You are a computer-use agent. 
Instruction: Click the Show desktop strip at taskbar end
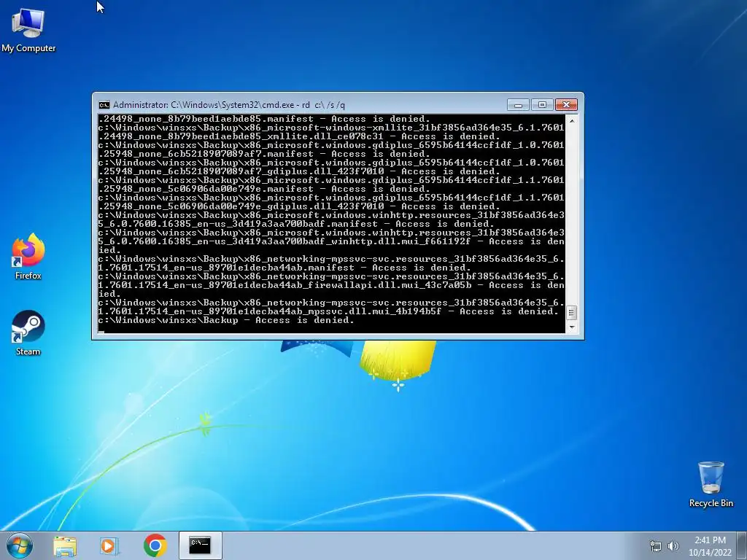pyautogui.click(x=743, y=545)
